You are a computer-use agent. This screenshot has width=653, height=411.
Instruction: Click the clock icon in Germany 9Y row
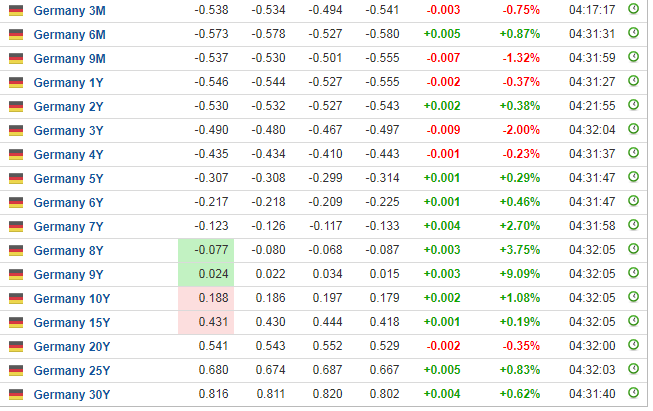pos(633,273)
